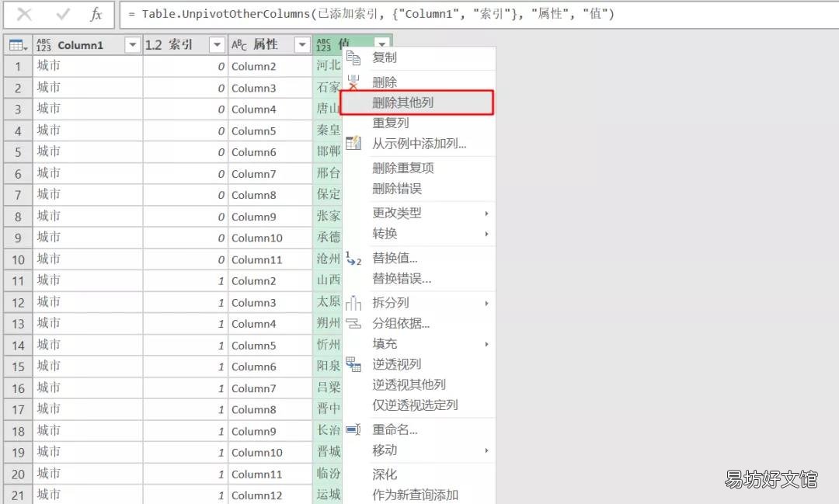Click the Column11 cell in row 10

point(270,259)
